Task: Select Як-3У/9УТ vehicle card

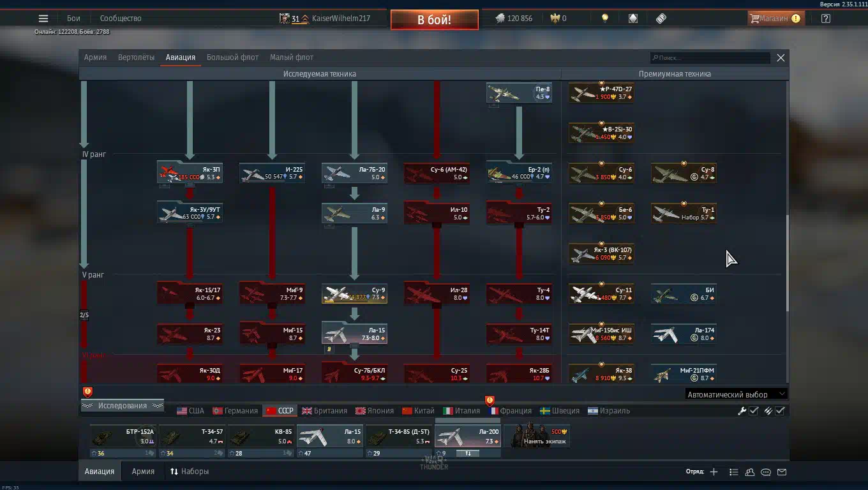Action: [x=190, y=213]
